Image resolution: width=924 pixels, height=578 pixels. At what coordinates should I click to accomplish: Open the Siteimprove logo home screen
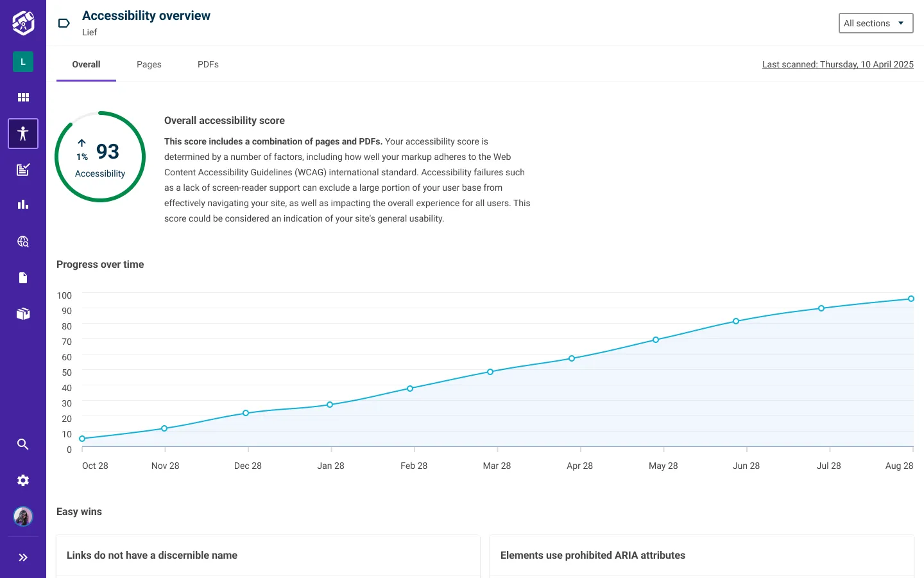[x=22, y=22]
